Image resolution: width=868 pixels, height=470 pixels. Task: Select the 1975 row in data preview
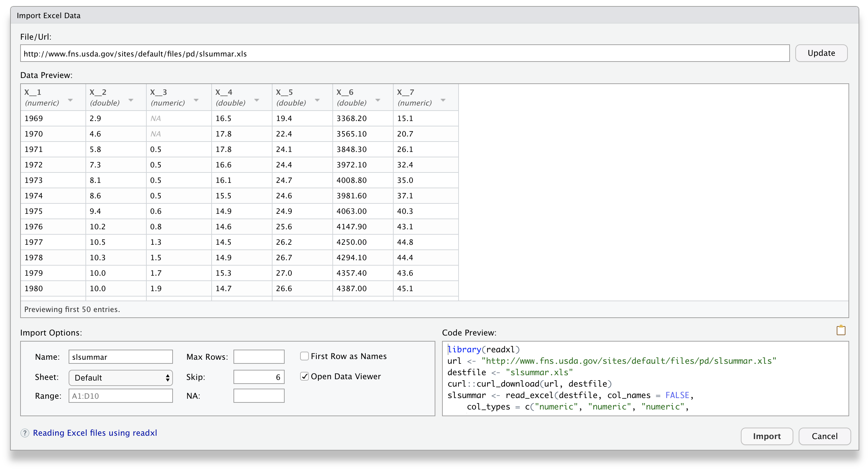point(236,211)
